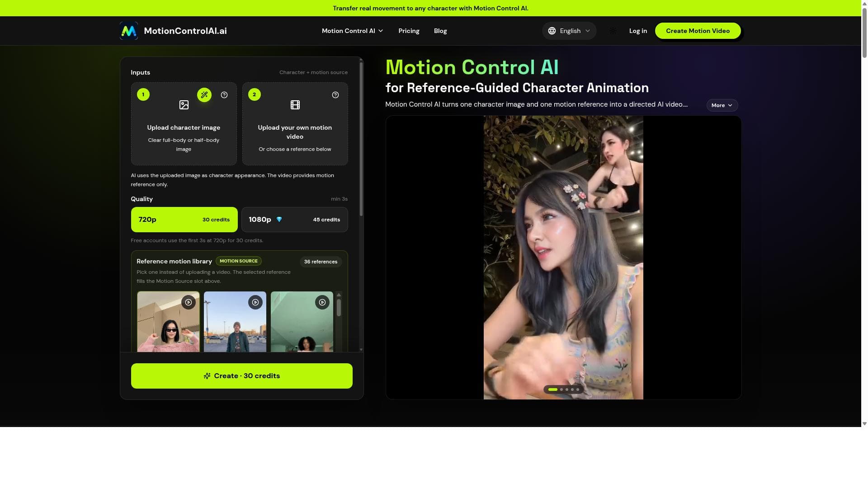Viewport: 868px width, 488px height.
Task: Click the Upload your own motion video card
Action: tap(295, 124)
